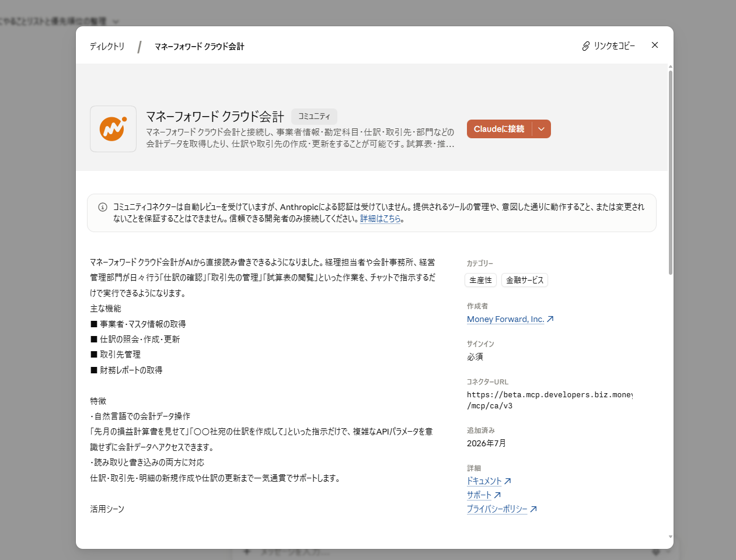
Task: Click the 取引先管理 list item
Action: click(x=115, y=355)
